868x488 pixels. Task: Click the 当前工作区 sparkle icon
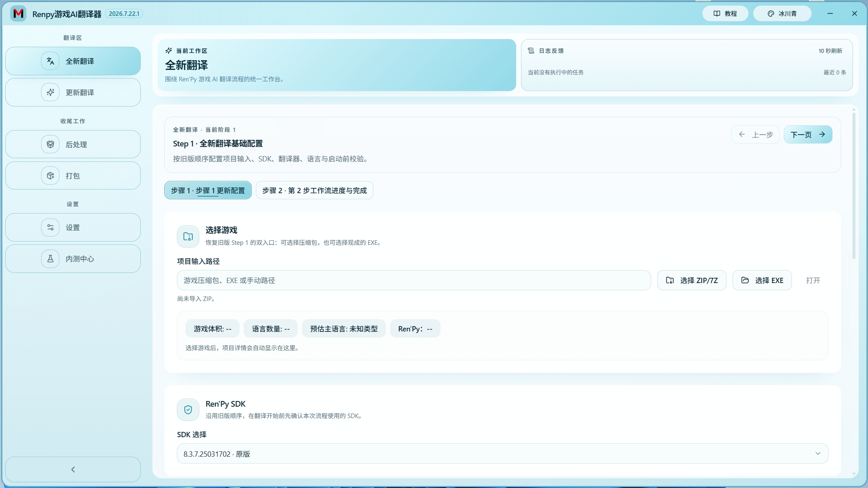[x=169, y=51]
